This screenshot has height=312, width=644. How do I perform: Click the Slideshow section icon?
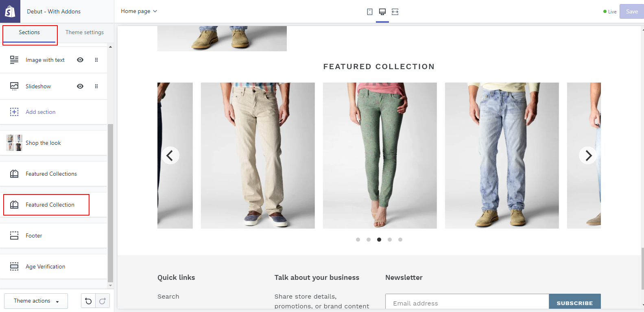14,86
